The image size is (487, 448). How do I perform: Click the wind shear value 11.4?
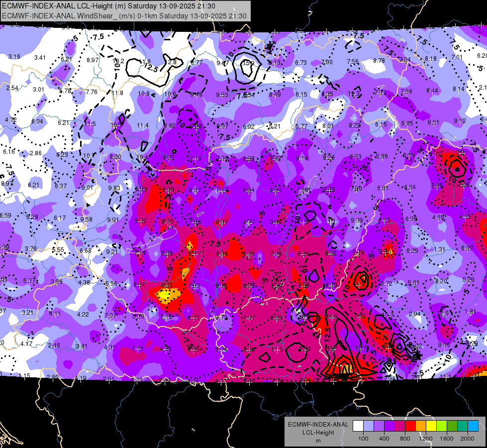click(143, 125)
